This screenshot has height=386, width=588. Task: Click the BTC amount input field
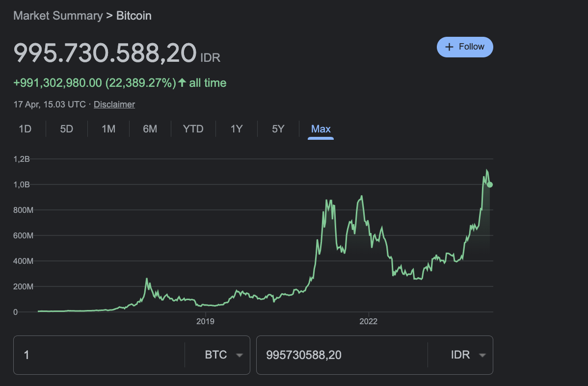pyautogui.click(x=98, y=355)
